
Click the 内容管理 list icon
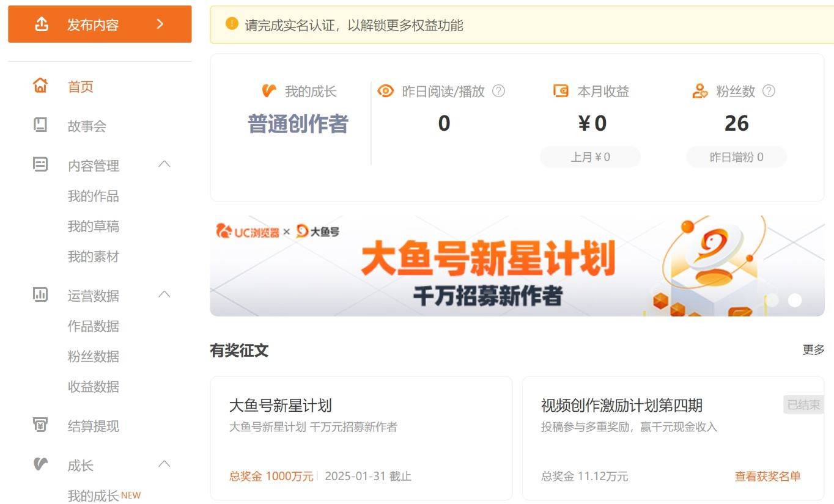click(x=40, y=164)
